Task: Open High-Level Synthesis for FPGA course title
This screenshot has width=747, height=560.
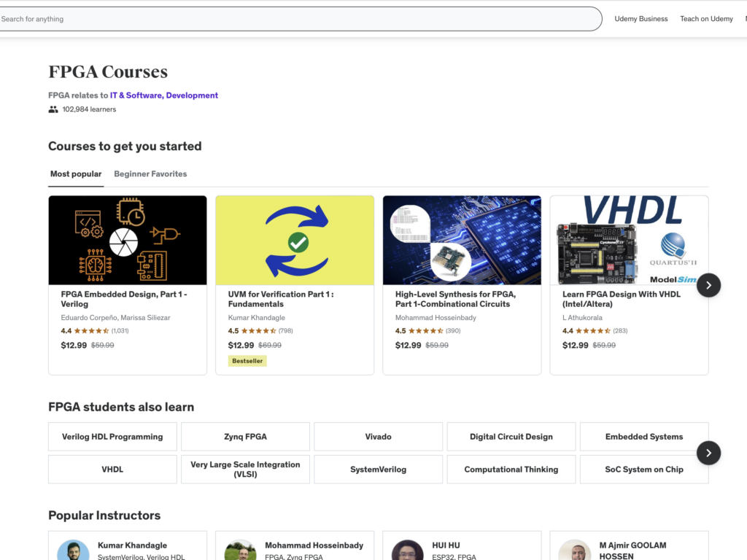Action: 455,299
